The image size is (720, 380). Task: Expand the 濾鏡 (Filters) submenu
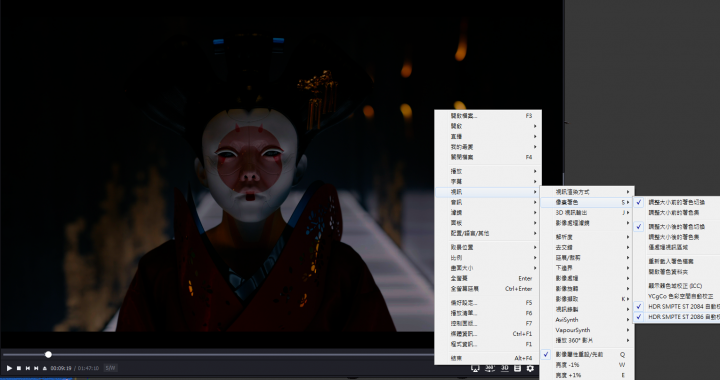tap(488, 212)
